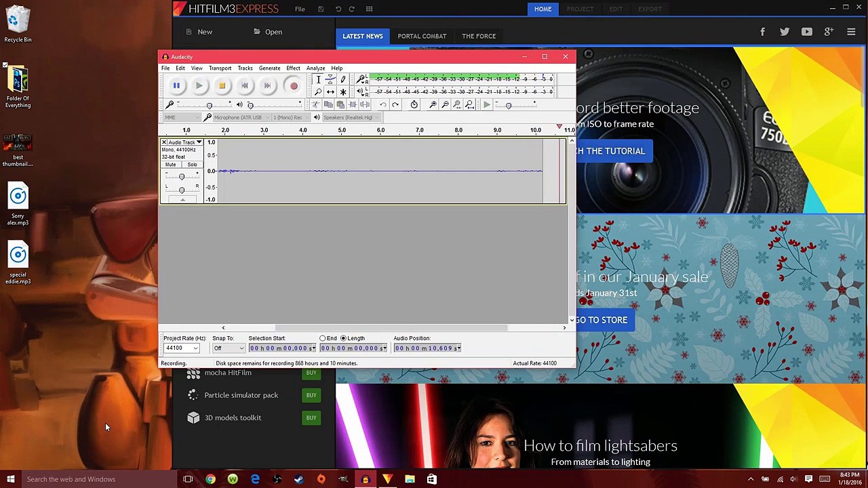The image size is (868, 488).
Task: Stop the recording with the yellow Stop button
Action: click(x=222, y=86)
